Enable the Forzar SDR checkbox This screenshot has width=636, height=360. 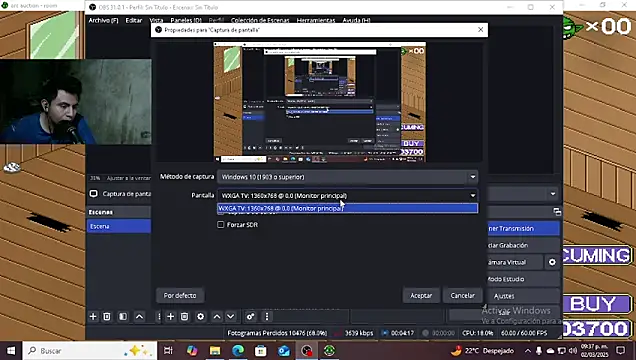[x=221, y=224]
